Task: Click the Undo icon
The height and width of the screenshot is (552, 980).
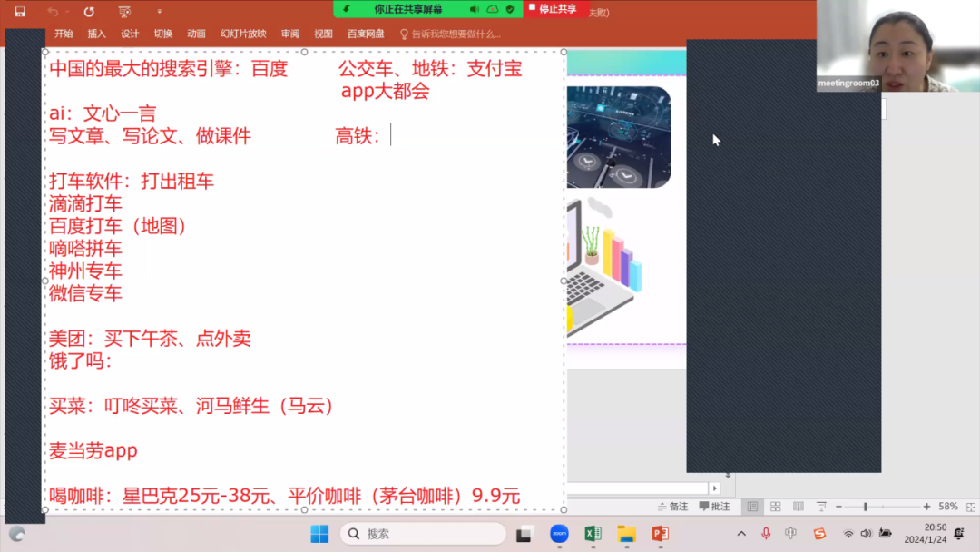Action: [53, 11]
